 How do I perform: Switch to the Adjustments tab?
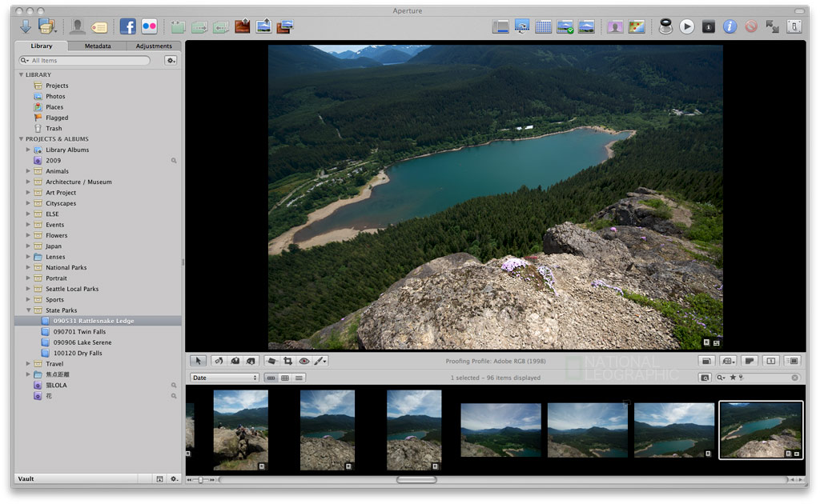[x=154, y=46]
